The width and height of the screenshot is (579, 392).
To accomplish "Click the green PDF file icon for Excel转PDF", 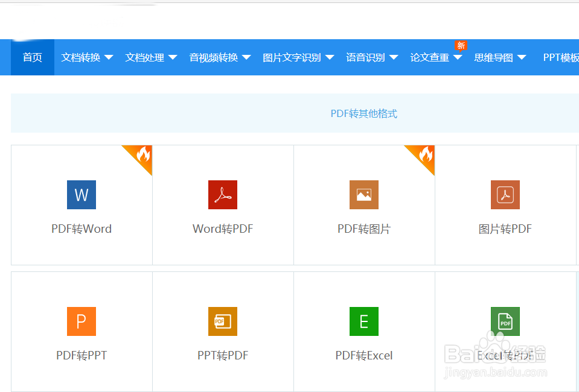I will [x=505, y=321].
